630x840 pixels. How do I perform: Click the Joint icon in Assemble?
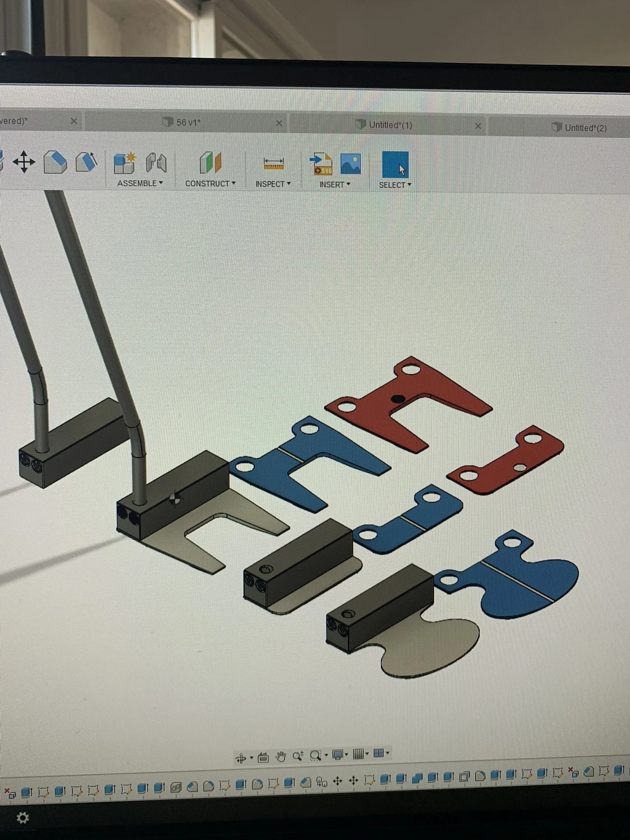[156, 163]
